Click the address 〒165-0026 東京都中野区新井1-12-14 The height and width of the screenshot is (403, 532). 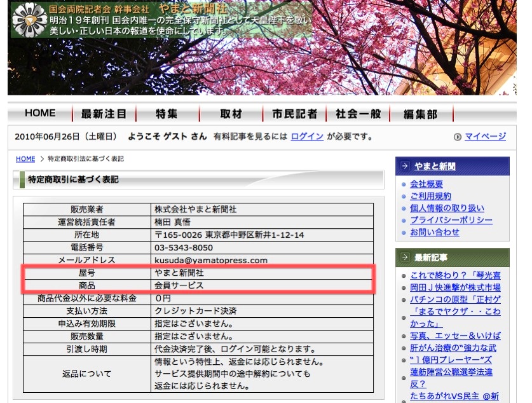pos(262,235)
